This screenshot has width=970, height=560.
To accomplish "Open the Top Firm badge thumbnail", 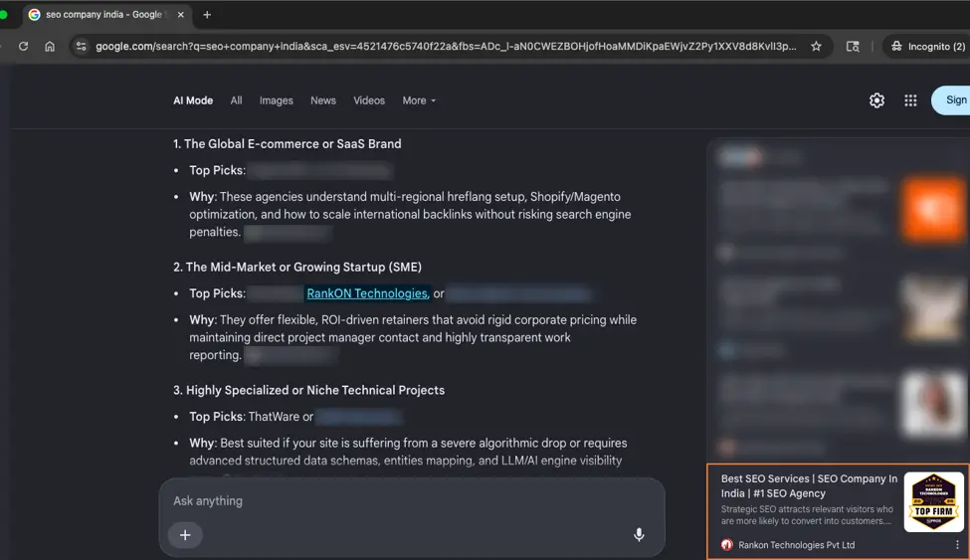I will 933,502.
